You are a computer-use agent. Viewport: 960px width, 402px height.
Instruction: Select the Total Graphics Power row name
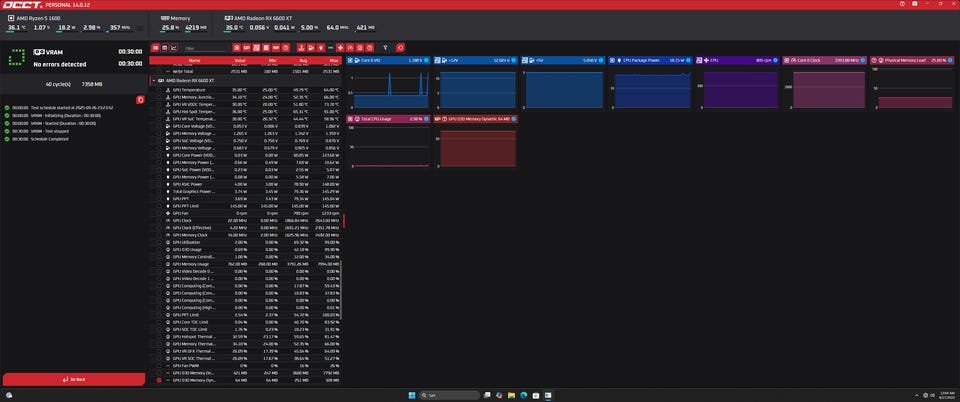[x=194, y=191]
